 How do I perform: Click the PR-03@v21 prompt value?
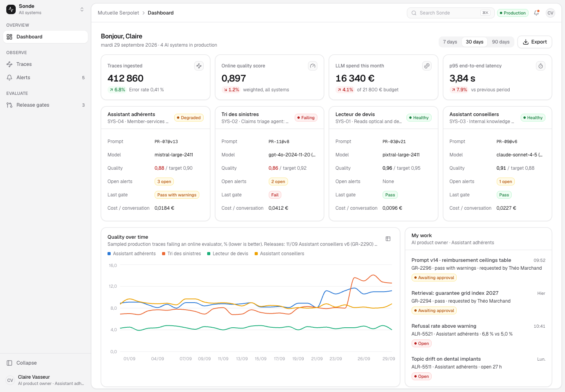(x=394, y=142)
